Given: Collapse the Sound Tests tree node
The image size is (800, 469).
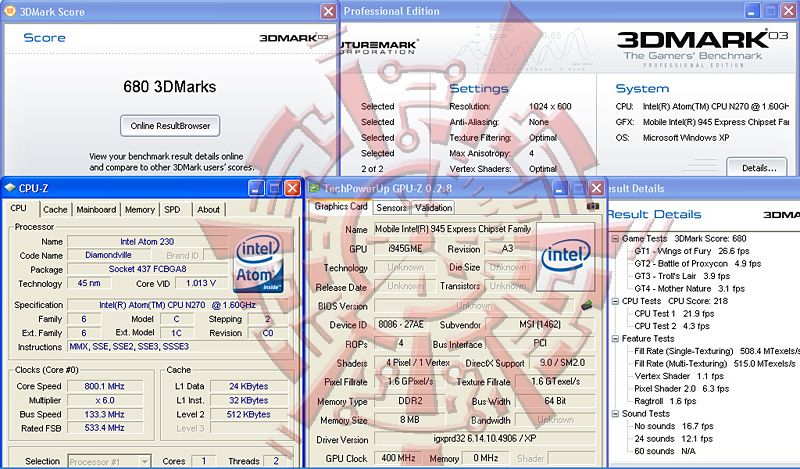Looking at the screenshot, I should pyautogui.click(x=615, y=413).
